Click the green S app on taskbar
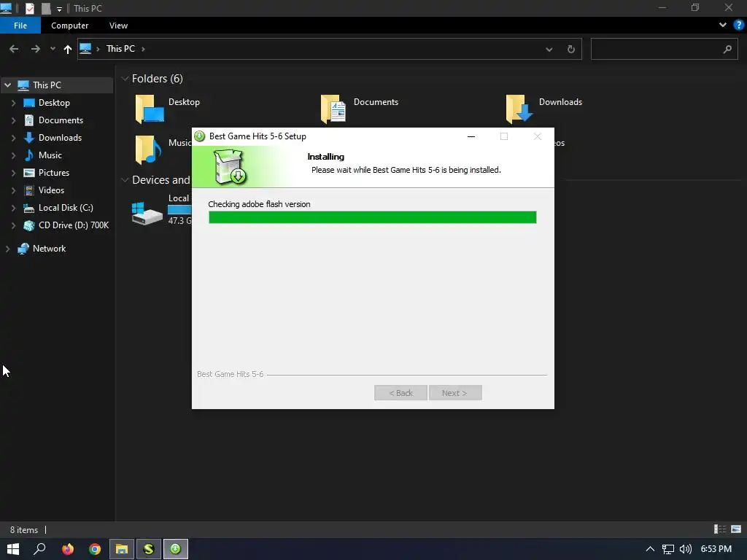The image size is (747, 560). (149, 549)
